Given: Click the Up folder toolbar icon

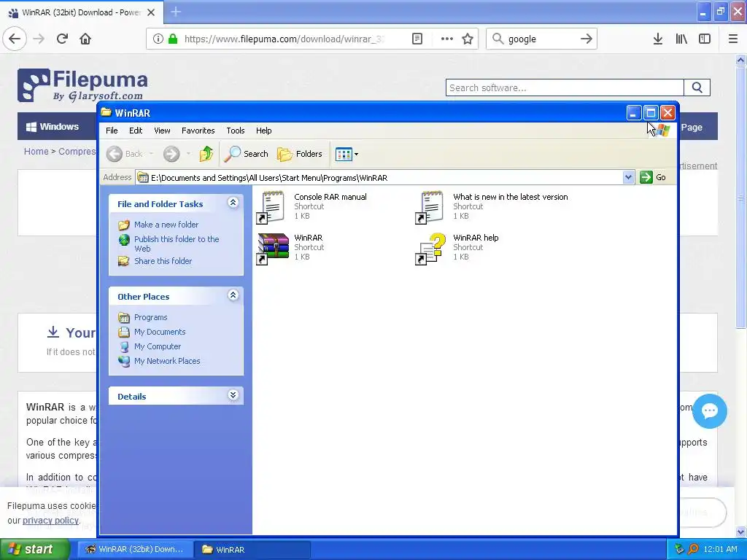Looking at the screenshot, I should tap(206, 154).
